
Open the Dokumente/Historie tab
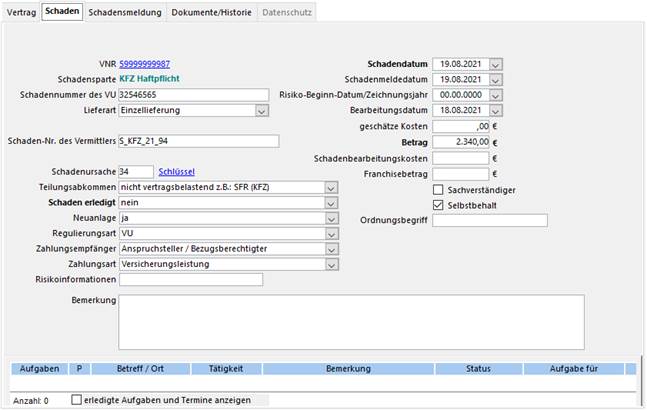click(x=211, y=14)
